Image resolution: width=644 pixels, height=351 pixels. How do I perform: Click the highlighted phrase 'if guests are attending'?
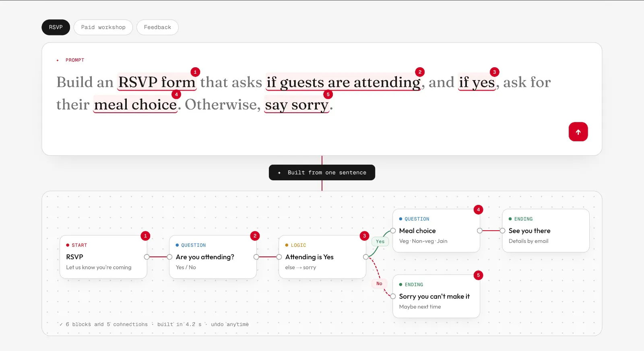pos(343,82)
